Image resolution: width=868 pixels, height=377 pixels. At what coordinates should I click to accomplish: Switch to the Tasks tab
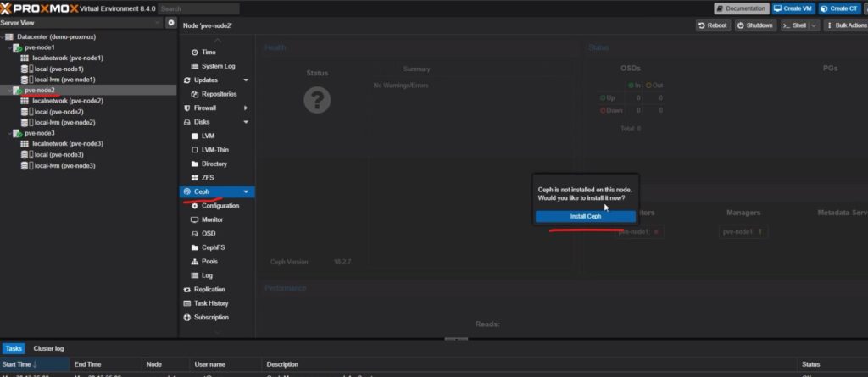(x=14, y=349)
